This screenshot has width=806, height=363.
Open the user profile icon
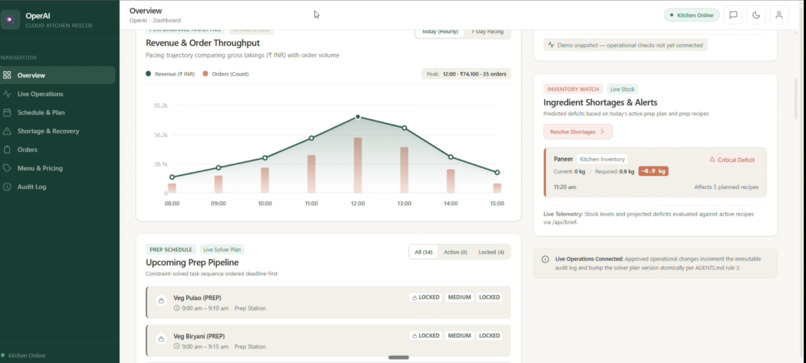(x=779, y=15)
